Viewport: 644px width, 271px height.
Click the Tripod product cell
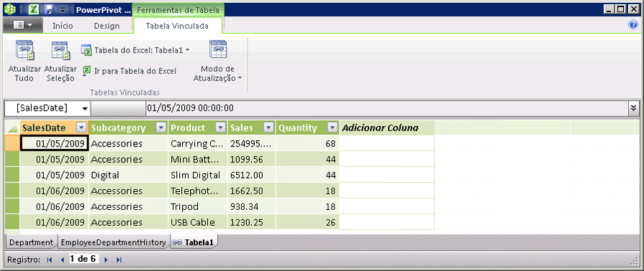click(198, 206)
